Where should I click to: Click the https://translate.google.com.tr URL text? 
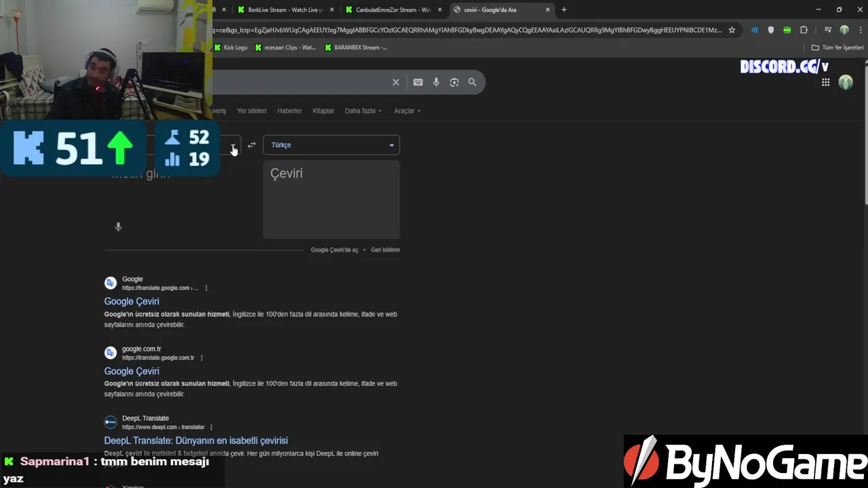(x=158, y=358)
